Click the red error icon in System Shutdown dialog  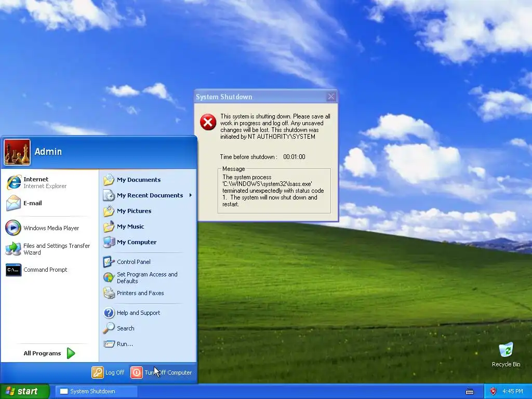(x=208, y=122)
